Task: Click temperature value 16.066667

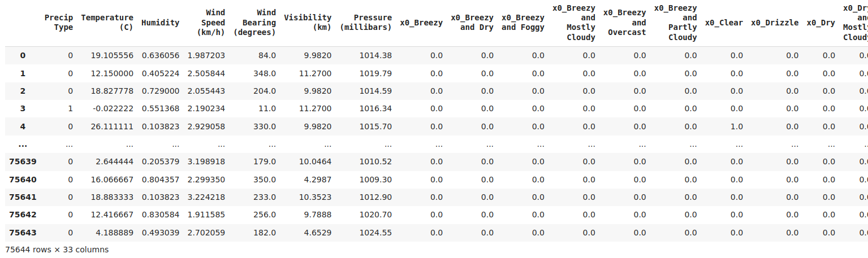Action: pyautogui.click(x=112, y=180)
